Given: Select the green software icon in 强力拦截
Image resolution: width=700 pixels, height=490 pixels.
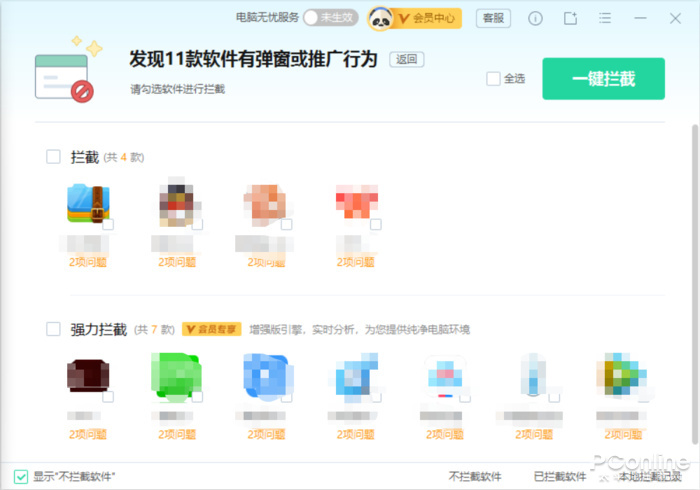Looking at the screenshot, I should (x=176, y=375).
